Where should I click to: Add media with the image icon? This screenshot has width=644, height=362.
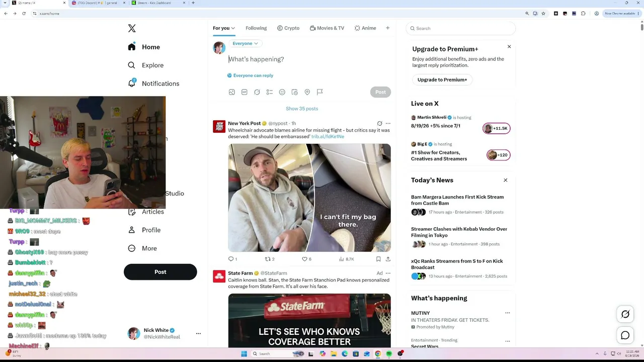[x=232, y=92]
